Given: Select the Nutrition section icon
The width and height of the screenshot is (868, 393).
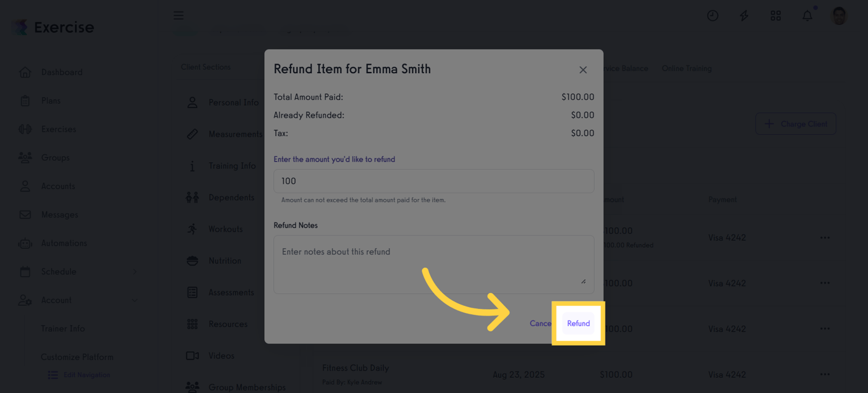Looking at the screenshot, I should pos(193,261).
